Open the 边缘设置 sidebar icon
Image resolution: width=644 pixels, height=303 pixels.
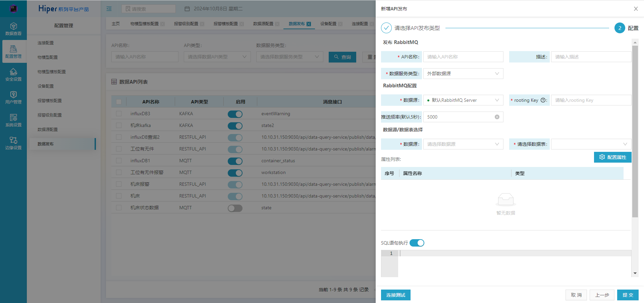(13, 143)
